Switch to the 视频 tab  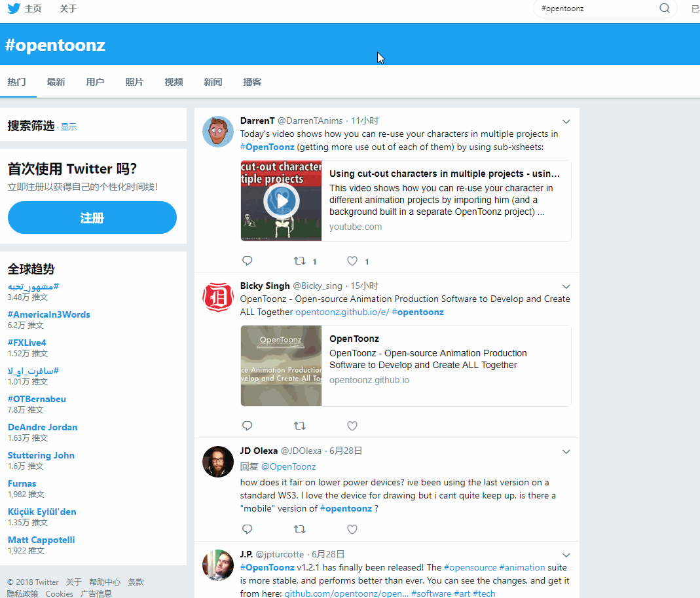tap(174, 82)
